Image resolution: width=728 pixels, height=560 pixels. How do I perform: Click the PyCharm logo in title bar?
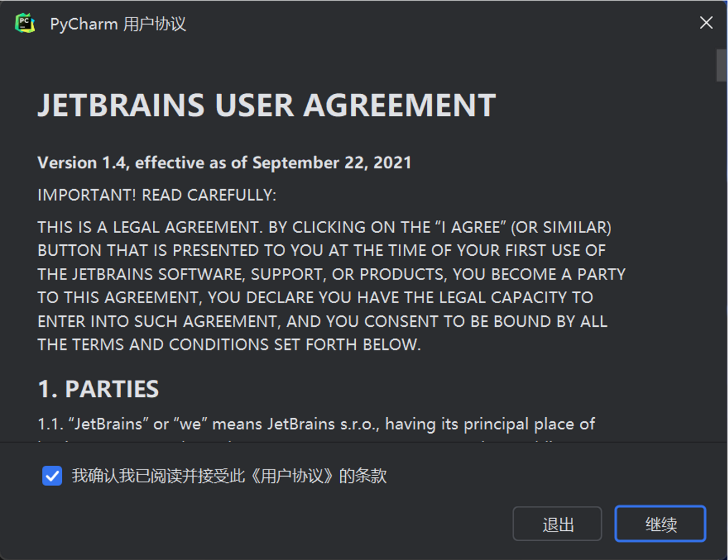tap(25, 23)
